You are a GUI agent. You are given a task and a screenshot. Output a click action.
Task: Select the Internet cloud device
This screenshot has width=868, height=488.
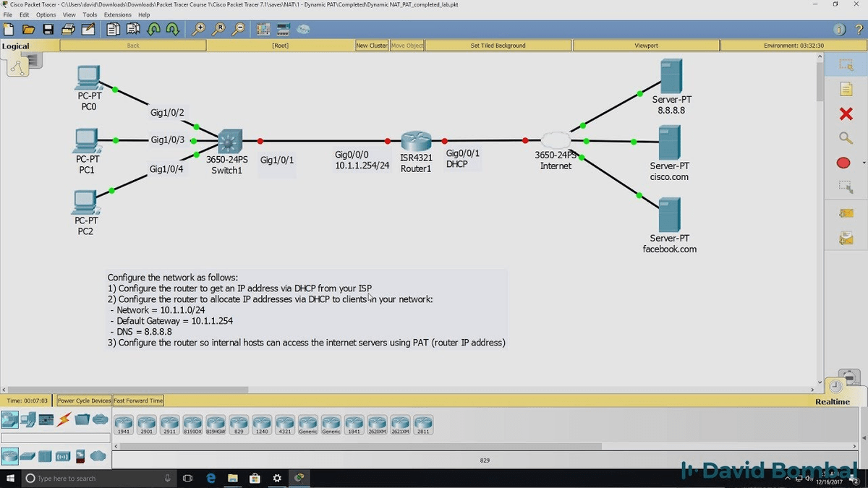click(556, 140)
